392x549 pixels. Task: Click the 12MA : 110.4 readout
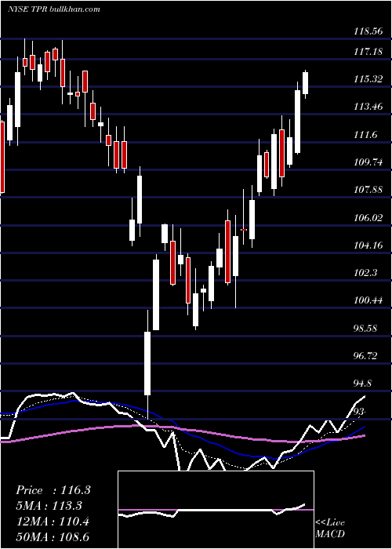(x=53, y=522)
